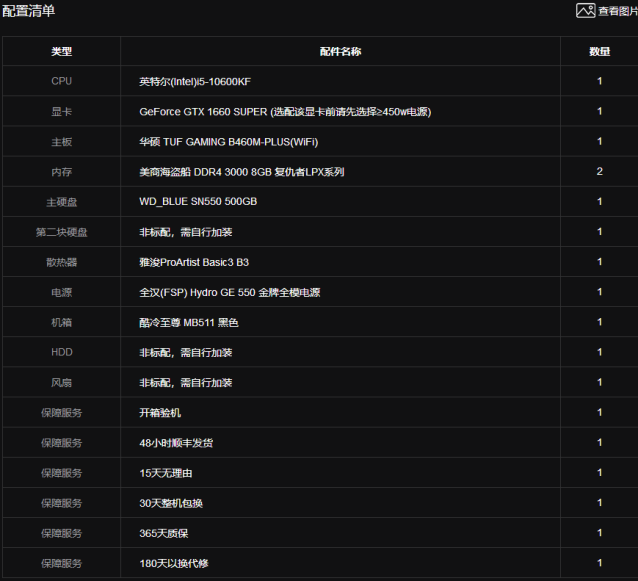
Task: Select the 散热器 type cell
Action: [x=61, y=262]
